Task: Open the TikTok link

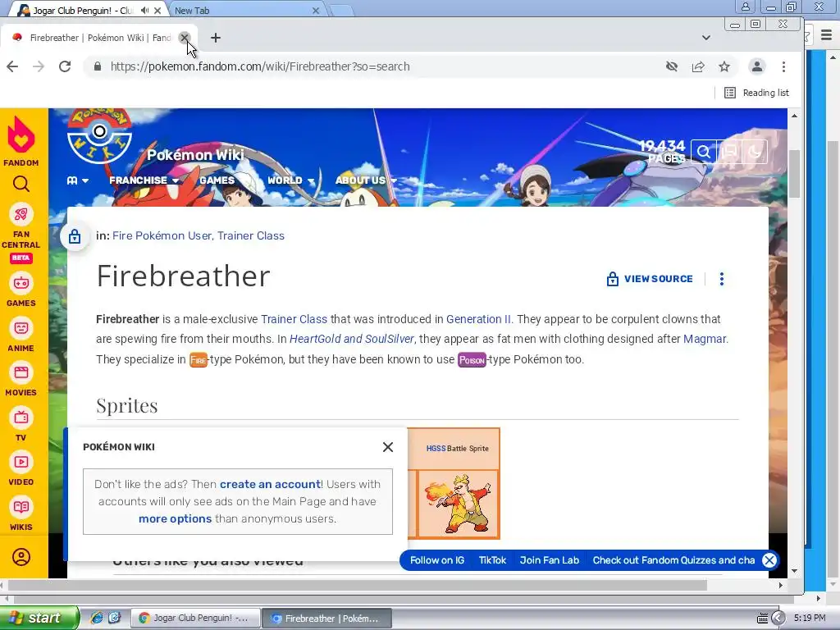Action: (492, 560)
